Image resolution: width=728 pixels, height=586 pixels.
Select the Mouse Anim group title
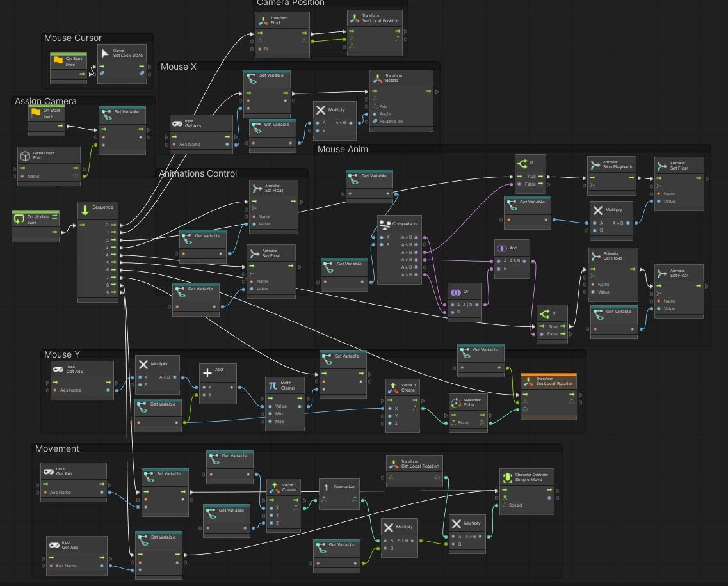click(343, 150)
